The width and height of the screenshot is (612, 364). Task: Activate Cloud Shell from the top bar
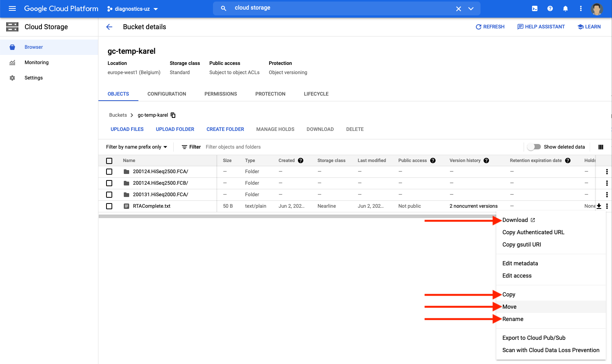point(535,8)
